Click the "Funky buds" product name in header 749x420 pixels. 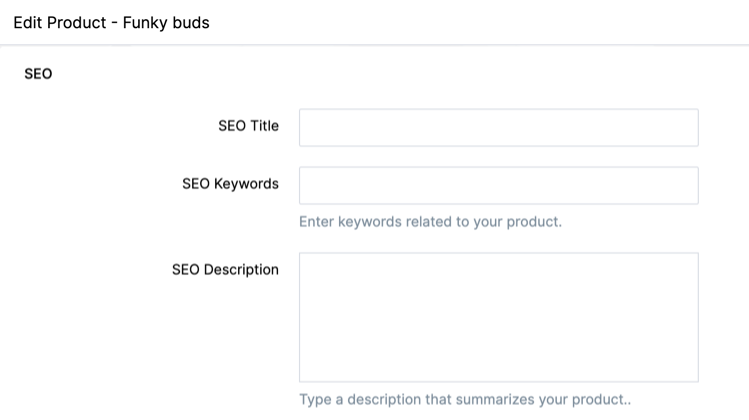tap(166, 22)
